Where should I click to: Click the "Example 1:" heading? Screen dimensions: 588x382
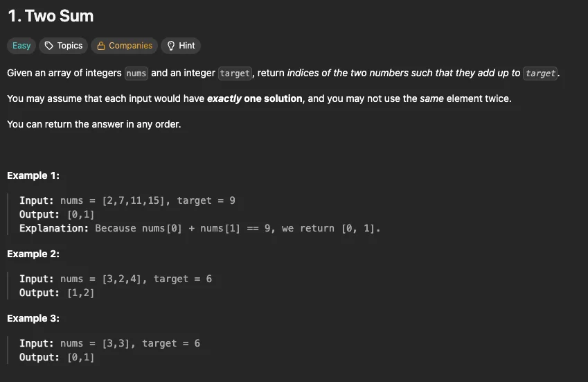(x=33, y=175)
